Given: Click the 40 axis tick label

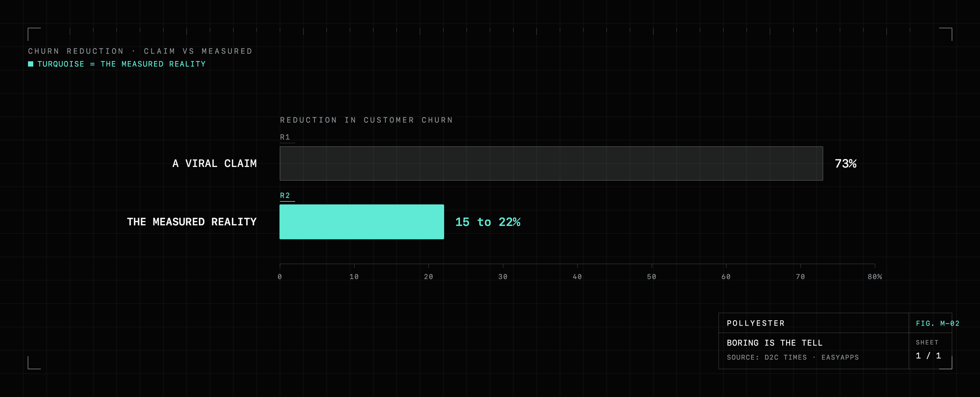Looking at the screenshot, I should 577,277.
